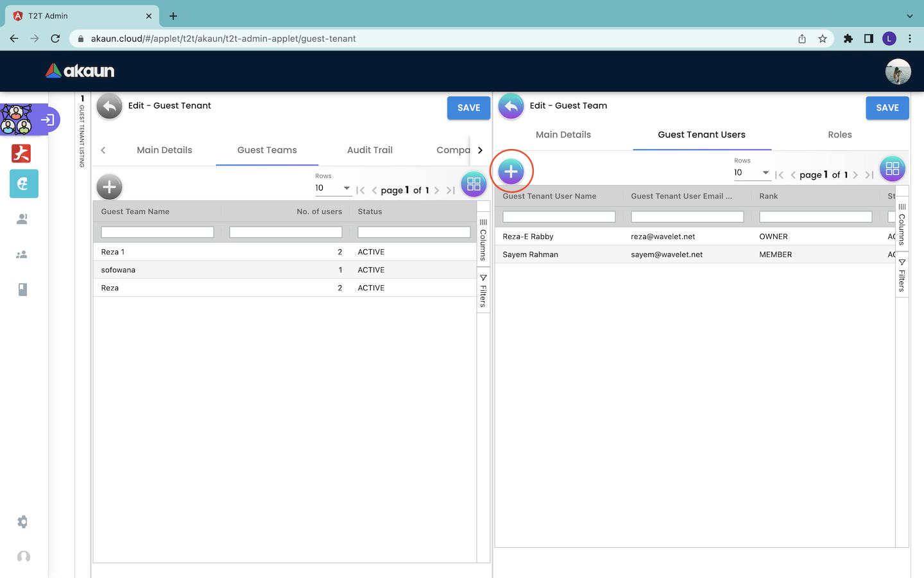The width and height of the screenshot is (924, 578).
Task: Open the Filters side panel in Guest Tenant Users grid
Action: pyautogui.click(x=902, y=276)
